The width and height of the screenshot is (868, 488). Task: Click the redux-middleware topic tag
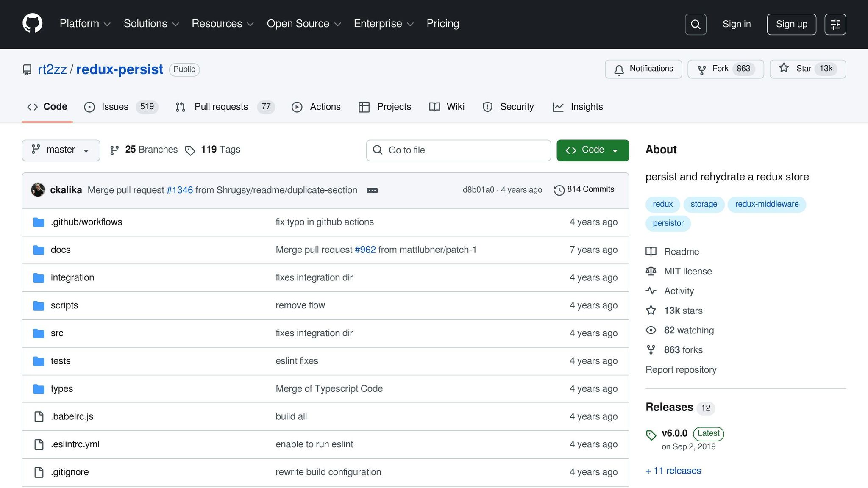coord(766,204)
